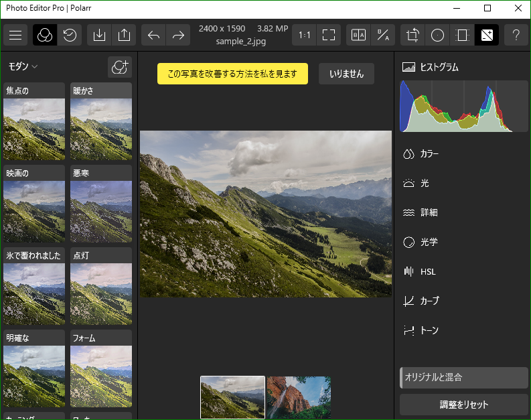Click the 3.82 MP text

pos(273,28)
